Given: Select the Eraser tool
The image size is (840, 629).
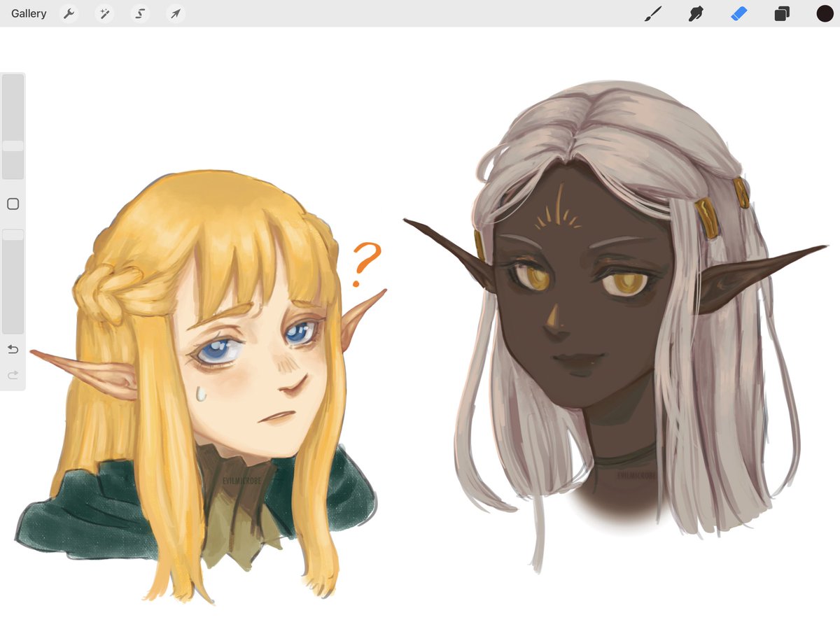Looking at the screenshot, I should [x=739, y=13].
